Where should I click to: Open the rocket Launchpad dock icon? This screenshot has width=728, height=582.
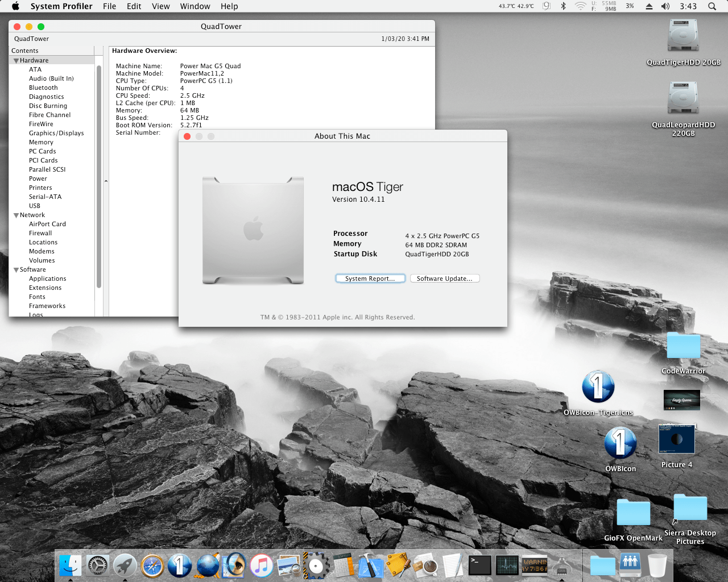pos(125,566)
